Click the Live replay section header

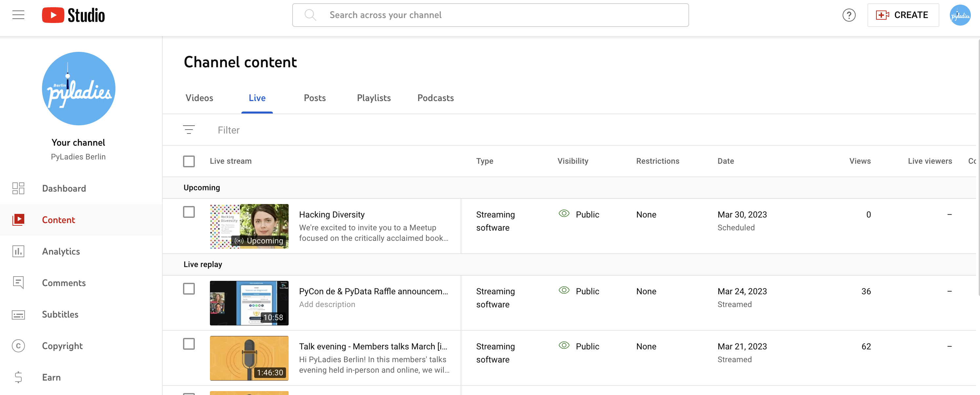coord(202,264)
